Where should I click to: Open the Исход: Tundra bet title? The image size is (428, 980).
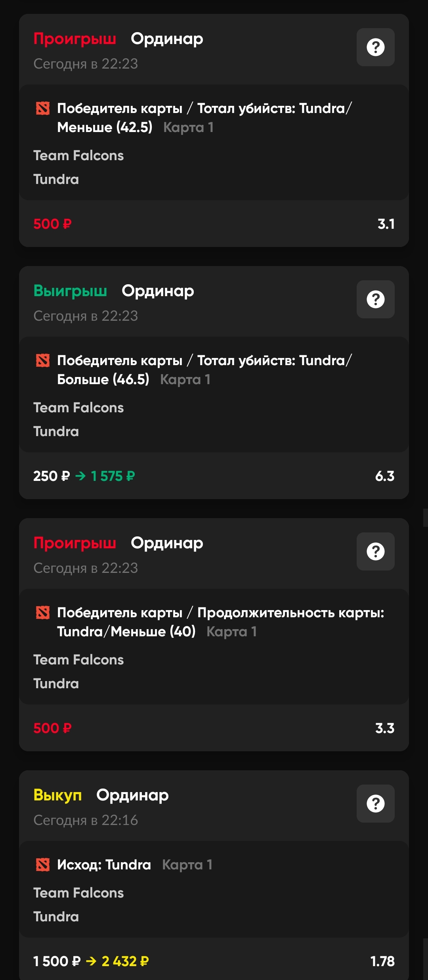[104, 865]
